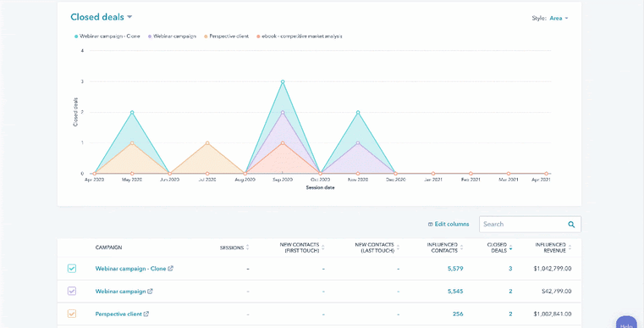Uncheck the Webinar campaign row checkbox
Viewport: 644px width, 328px height.
click(72, 292)
